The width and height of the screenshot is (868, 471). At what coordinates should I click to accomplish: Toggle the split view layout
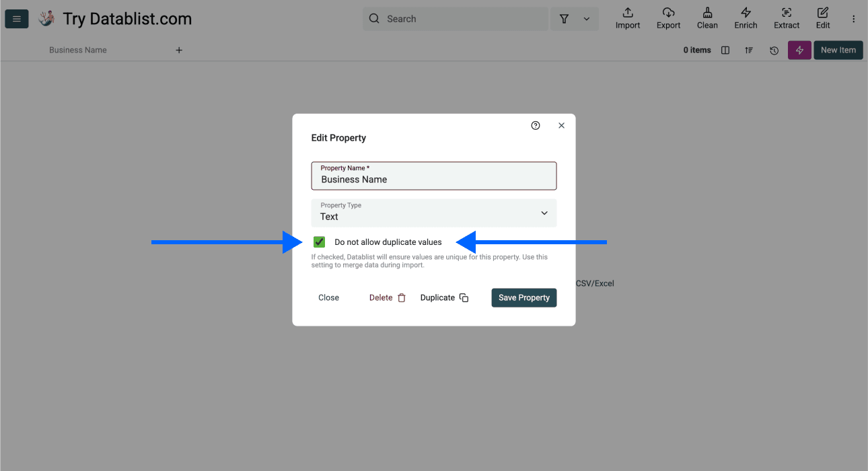[x=725, y=50]
